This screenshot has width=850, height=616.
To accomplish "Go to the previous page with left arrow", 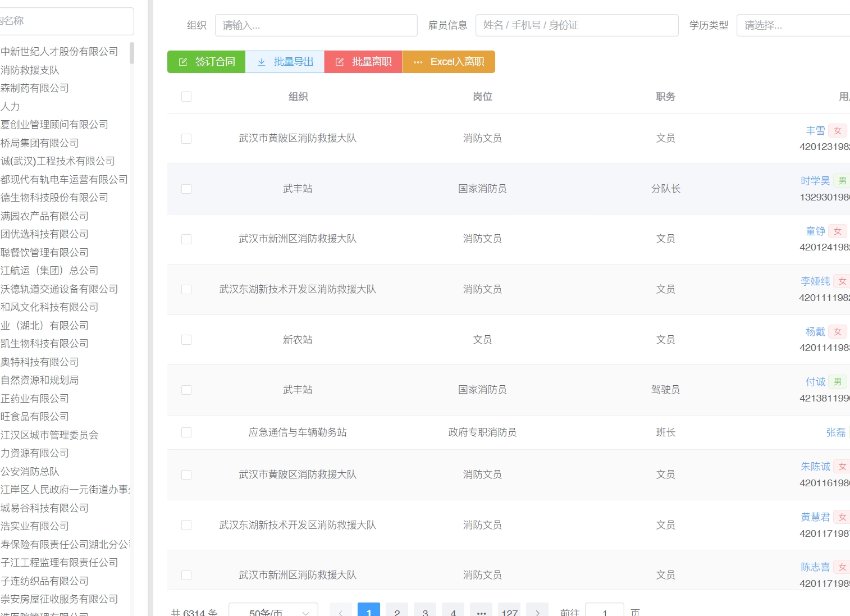I will click(x=341, y=612).
